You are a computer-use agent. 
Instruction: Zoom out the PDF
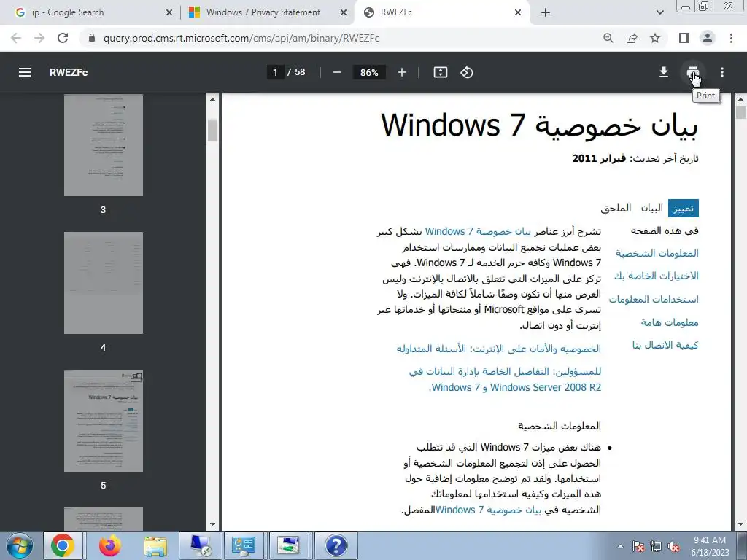[x=337, y=72]
